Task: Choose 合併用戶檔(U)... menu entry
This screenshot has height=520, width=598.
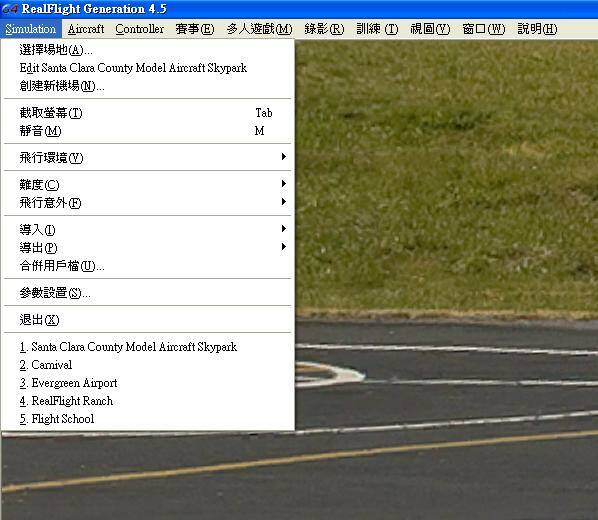Action: pyautogui.click(x=148, y=265)
